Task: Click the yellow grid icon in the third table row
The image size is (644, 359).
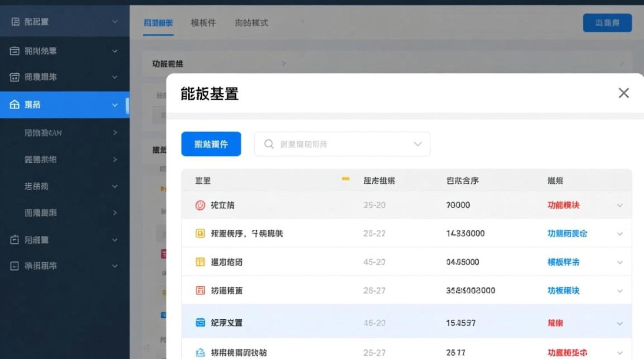Action: click(x=201, y=262)
